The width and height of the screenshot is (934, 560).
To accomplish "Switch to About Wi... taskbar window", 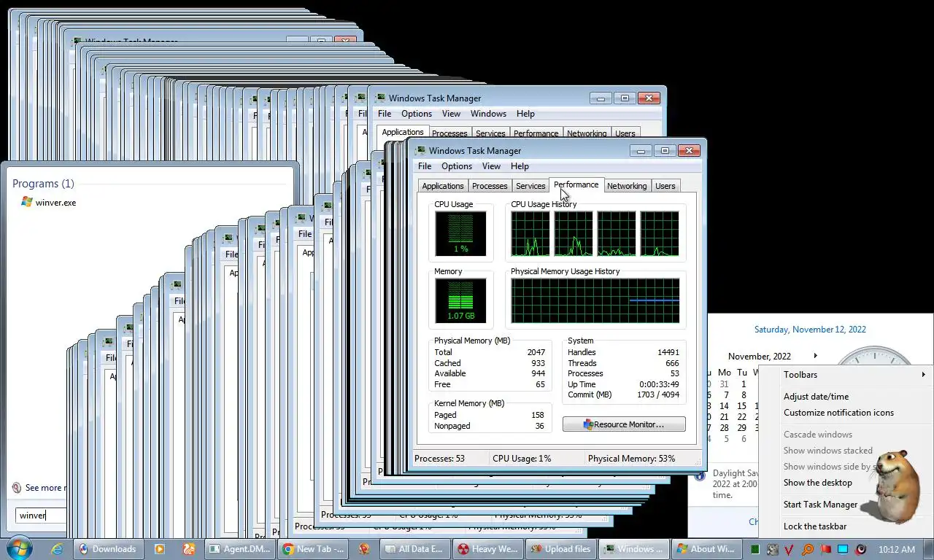I will pos(706,549).
